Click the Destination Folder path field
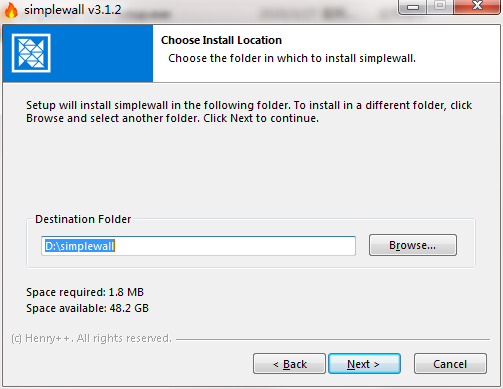 (x=198, y=246)
